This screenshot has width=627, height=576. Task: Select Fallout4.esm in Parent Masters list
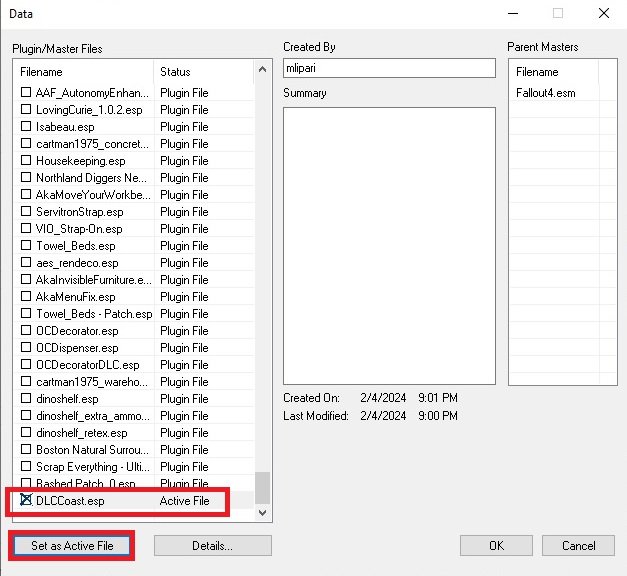click(x=546, y=93)
